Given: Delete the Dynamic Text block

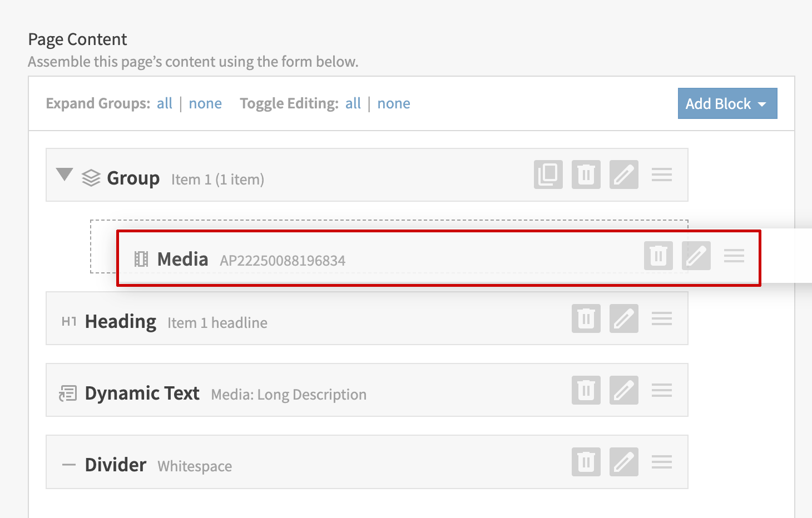Looking at the screenshot, I should [x=586, y=390].
